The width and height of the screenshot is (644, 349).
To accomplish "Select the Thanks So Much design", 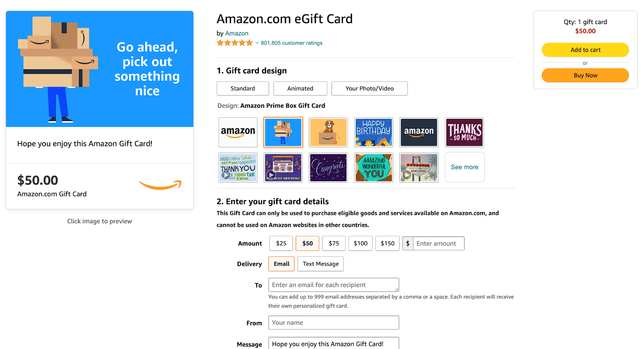I will [464, 132].
